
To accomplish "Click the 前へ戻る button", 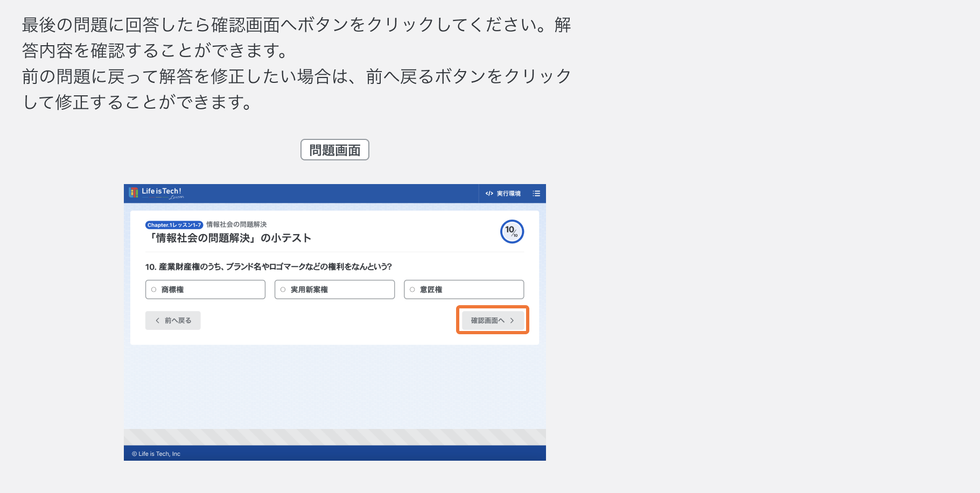I will (x=173, y=320).
